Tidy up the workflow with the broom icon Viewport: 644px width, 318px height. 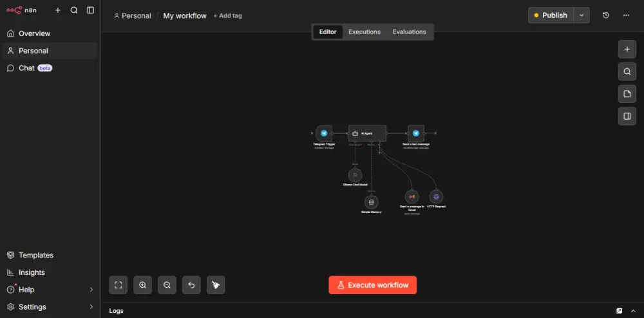(x=216, y=285)
